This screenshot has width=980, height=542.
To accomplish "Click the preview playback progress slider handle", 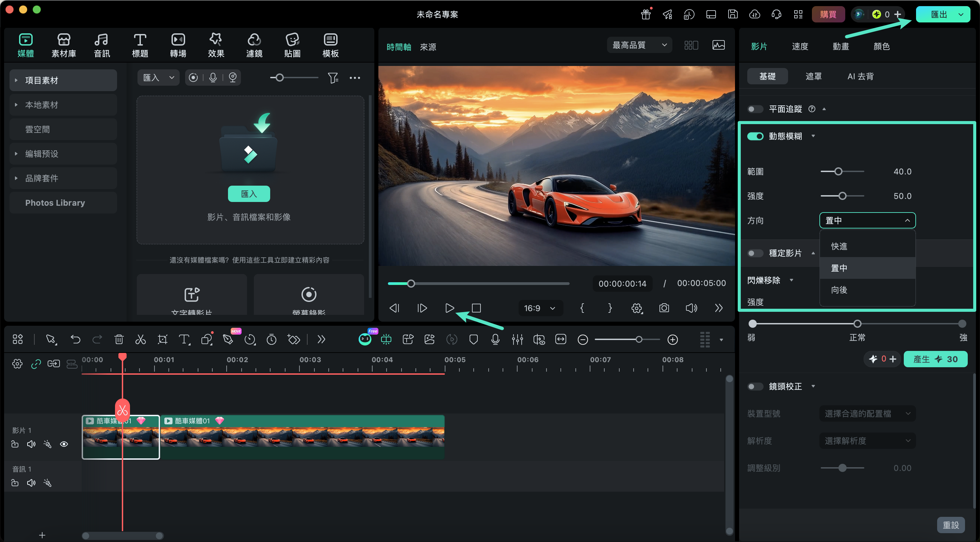I will click(411, 284).
